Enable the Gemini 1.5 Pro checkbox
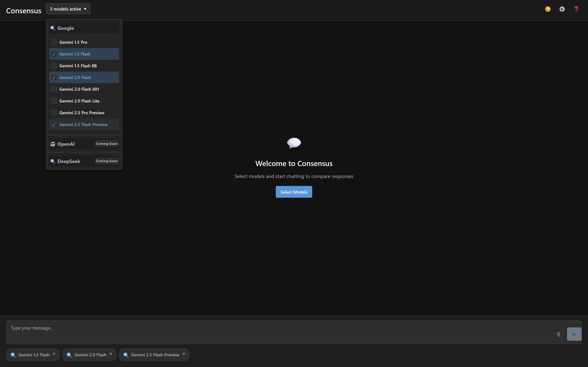Image resolution: width=588 pixels, height=367 pixels. click(x=54, y=42)
